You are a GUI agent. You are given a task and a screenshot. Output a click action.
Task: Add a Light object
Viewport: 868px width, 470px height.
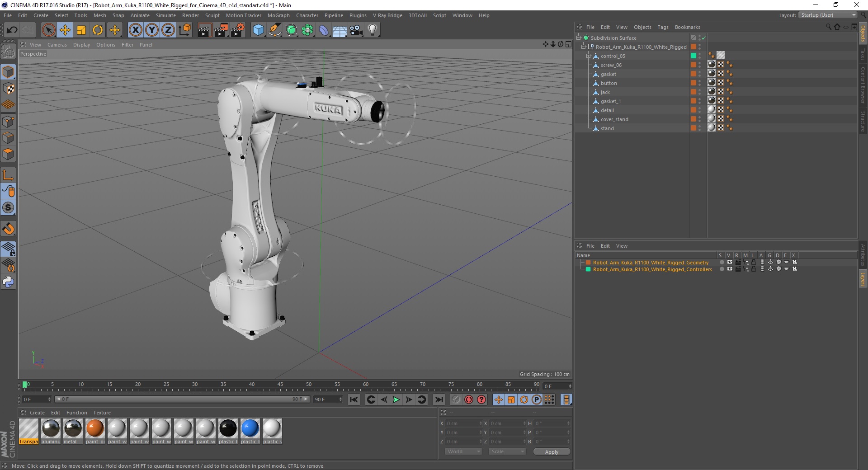(x=372, y=30)
